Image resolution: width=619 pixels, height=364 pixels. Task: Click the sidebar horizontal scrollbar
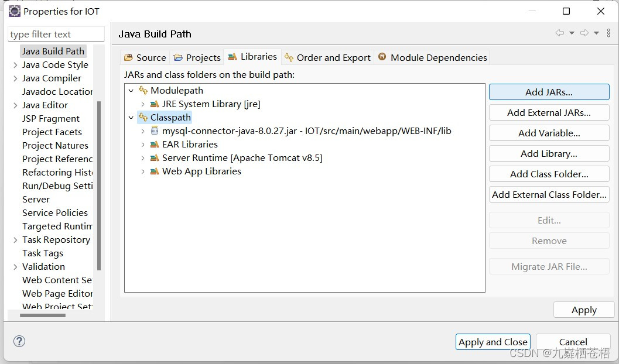coord(43,315)
